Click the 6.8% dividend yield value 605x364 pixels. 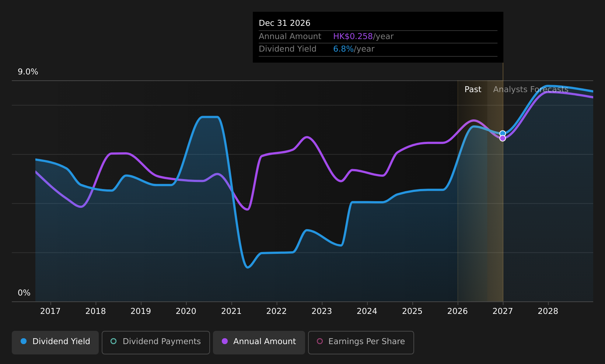(x=343, y=49)
